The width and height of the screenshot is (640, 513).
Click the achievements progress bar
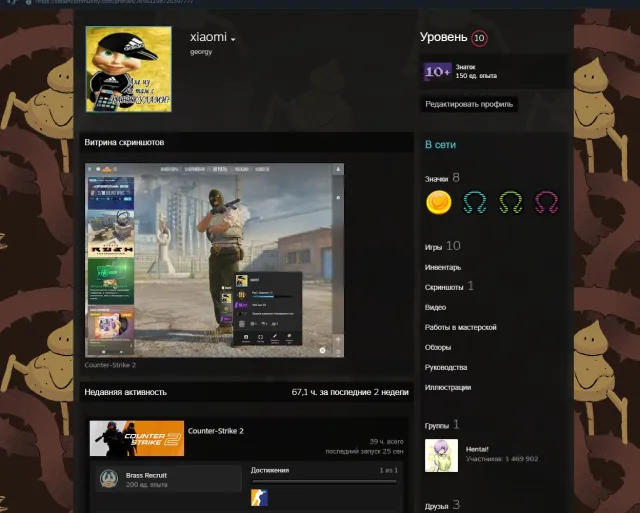[x=324, y=482]
